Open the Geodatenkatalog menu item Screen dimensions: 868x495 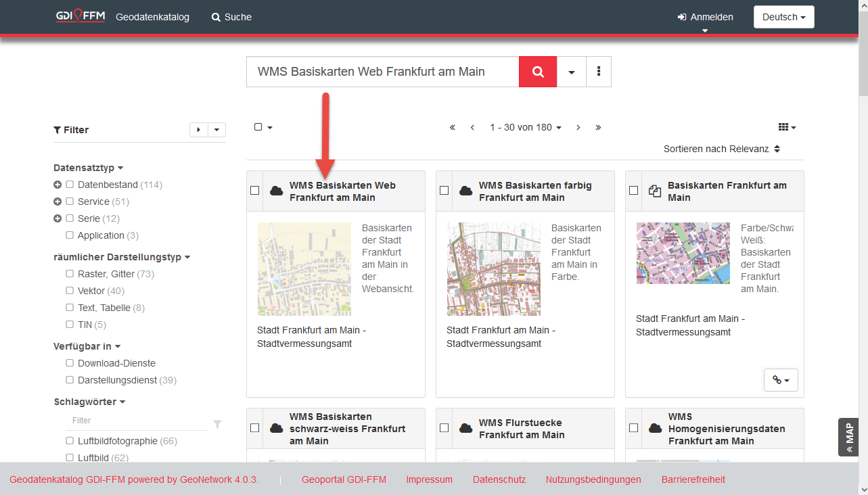point(153,17)
